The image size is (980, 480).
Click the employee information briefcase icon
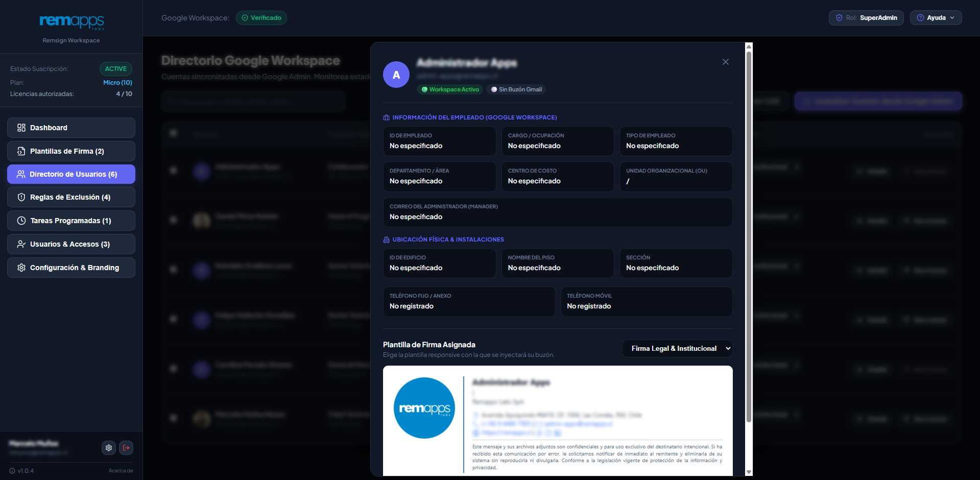point(387,117)
